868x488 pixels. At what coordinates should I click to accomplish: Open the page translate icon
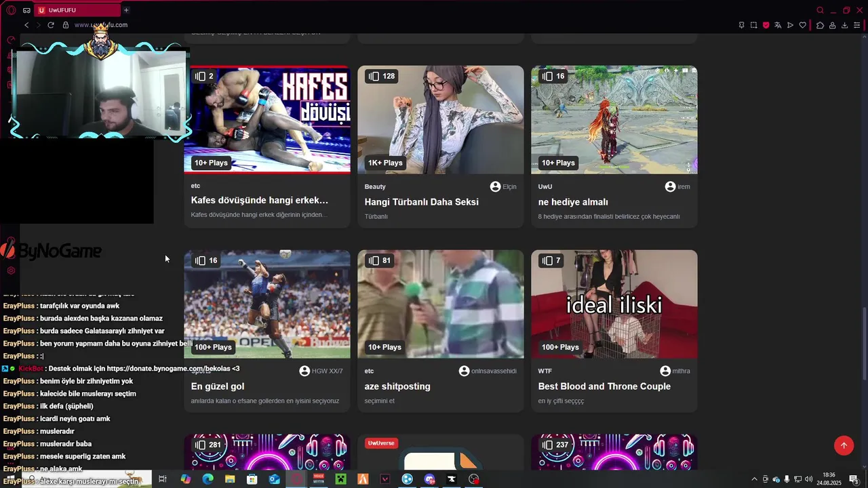tap(778, 25)
